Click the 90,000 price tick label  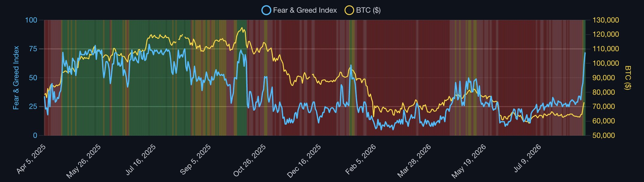coord(604,78)
